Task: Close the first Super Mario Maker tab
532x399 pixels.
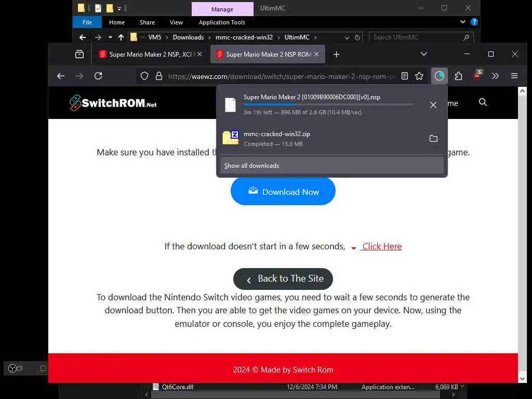Action: click(199, 54)
